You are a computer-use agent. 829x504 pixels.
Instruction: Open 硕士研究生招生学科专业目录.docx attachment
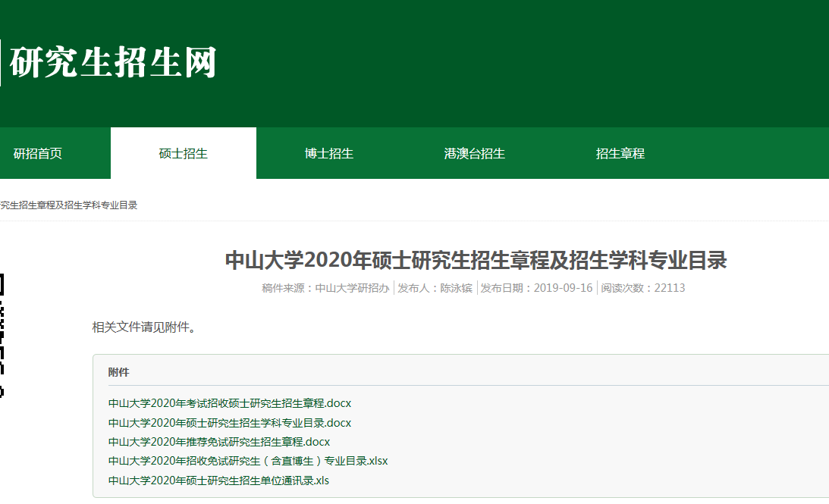tap(230, 422)
